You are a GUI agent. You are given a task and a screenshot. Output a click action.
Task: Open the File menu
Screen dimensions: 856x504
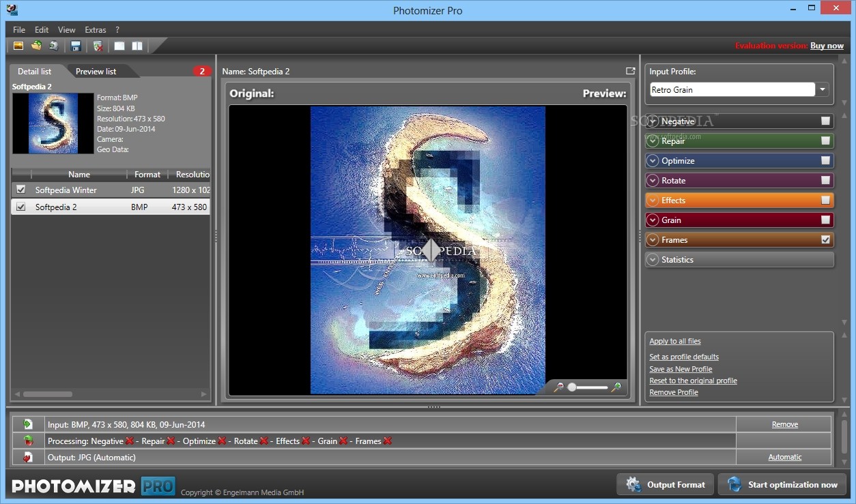pos(19,30)
